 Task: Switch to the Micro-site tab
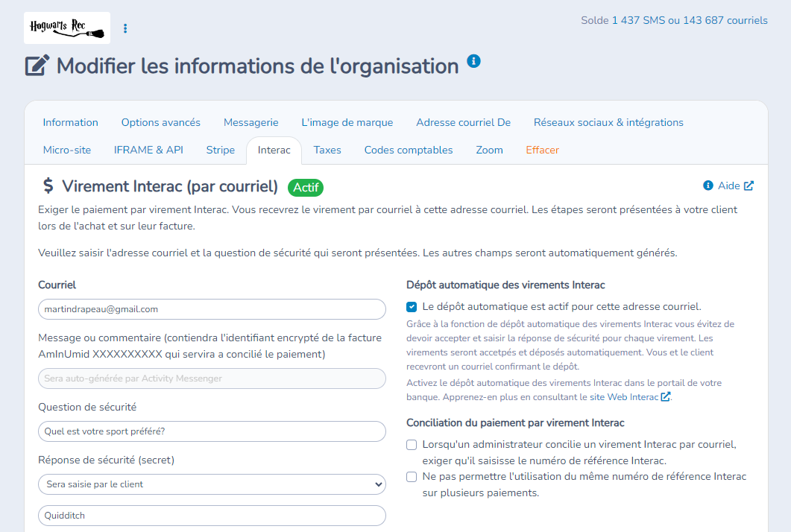tap(67, 151)
